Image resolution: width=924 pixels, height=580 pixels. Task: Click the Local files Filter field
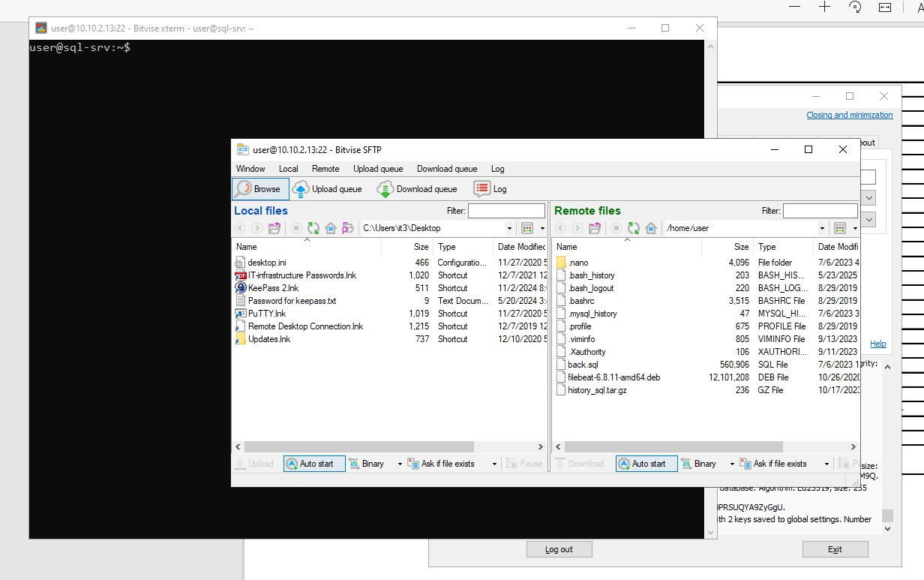tap(506, 212)
